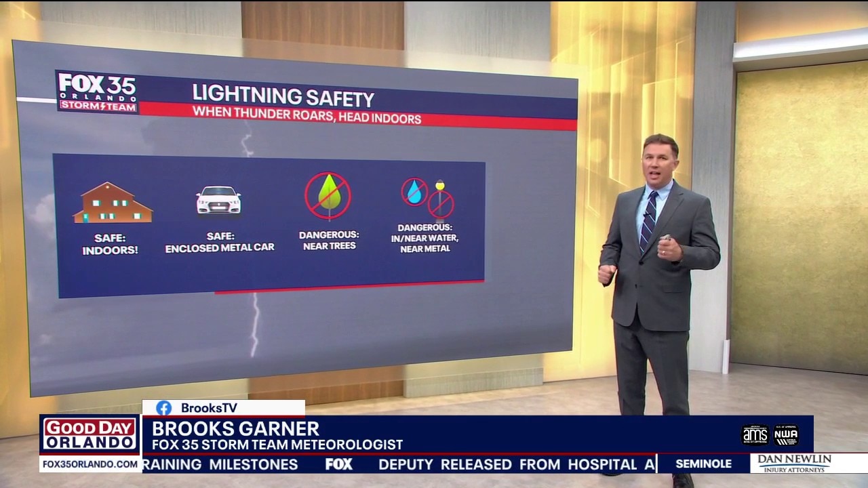Click the NWA seal badge
868x488 pixels.
point(786,434)
